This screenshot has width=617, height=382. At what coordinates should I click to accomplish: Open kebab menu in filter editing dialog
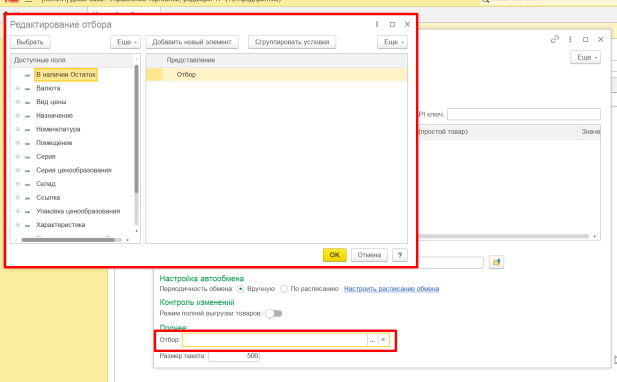pyautogui.click(x=377, y=24)
